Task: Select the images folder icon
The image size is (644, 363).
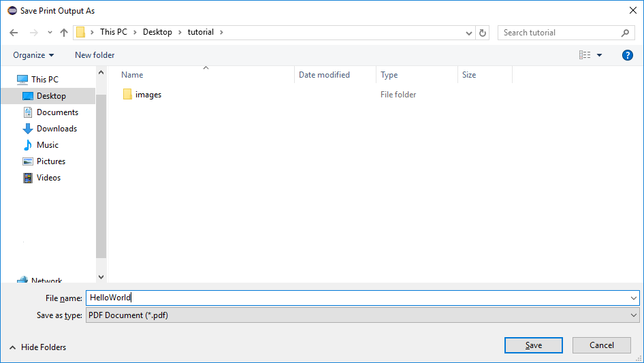Action: pos(127,95)
